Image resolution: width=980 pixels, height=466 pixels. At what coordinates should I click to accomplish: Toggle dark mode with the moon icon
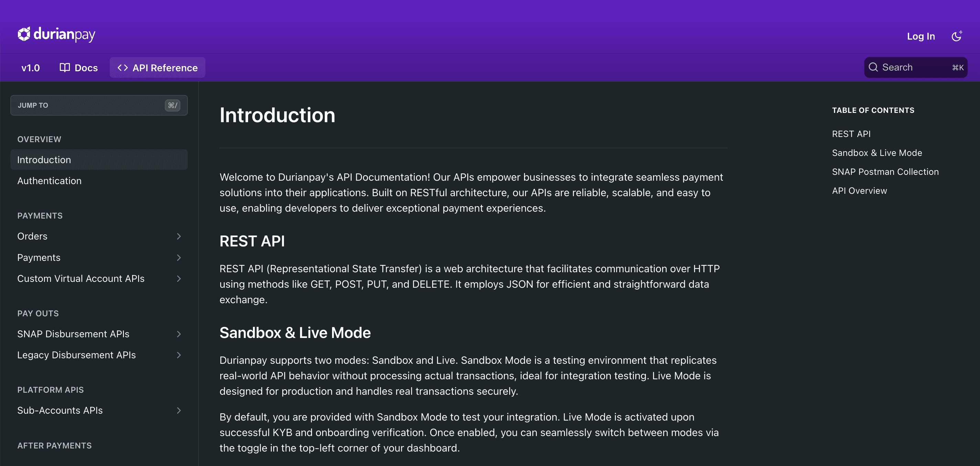tap(957, 36)
